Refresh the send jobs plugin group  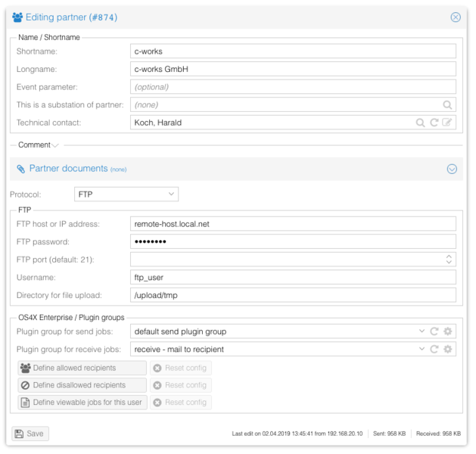434,331
